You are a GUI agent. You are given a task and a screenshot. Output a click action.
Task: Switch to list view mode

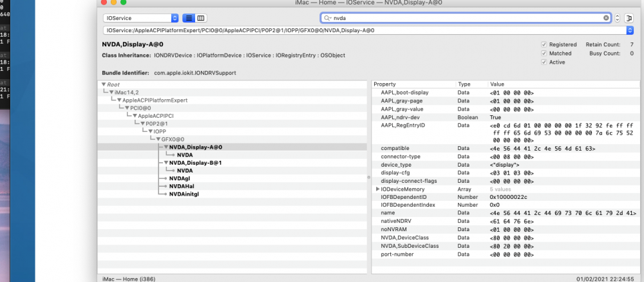pos(189,18)
